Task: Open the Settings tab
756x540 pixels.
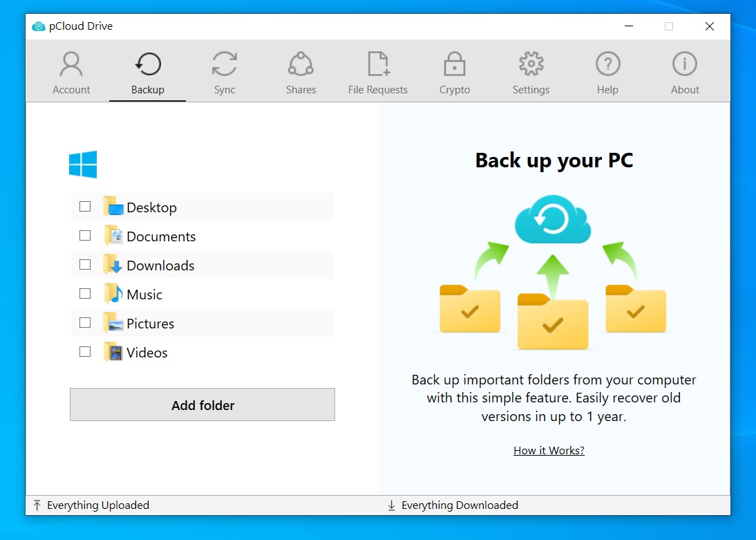Action: [x=531, y=73]
